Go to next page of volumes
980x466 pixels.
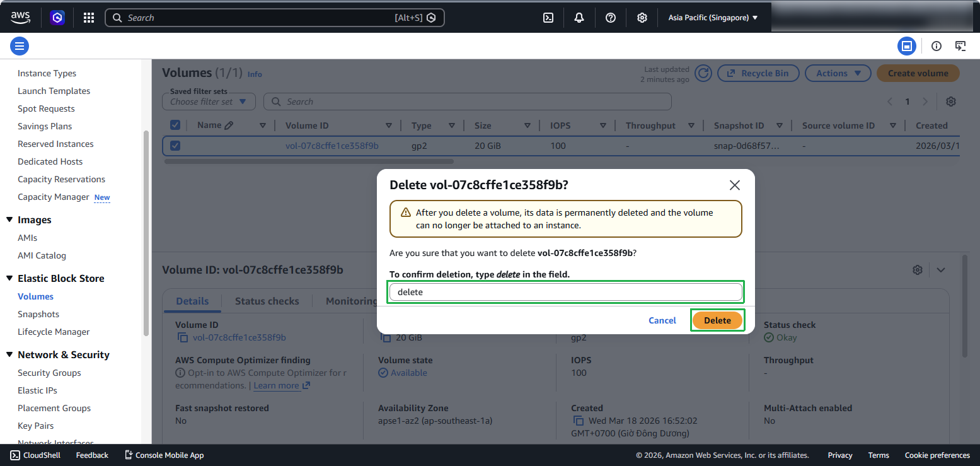(x=925, y=102)
